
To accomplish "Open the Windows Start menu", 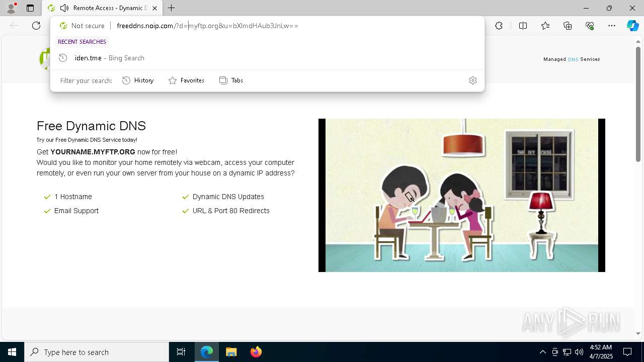I will click(x=12, y=352).
